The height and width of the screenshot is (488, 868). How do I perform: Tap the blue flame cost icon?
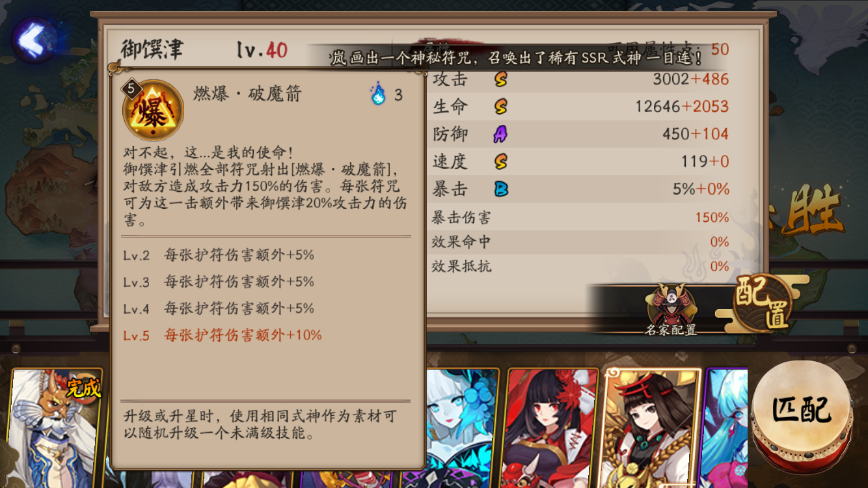pyautogui.click(x=378, y=94)
